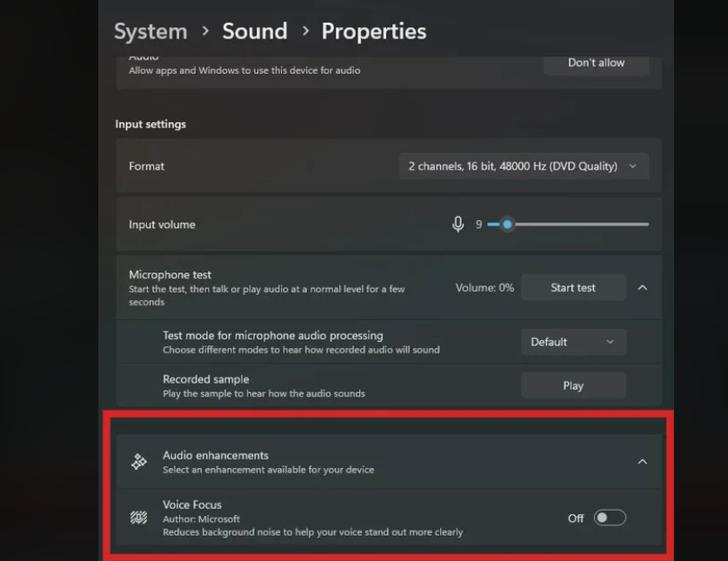Click the microphone icon next to input volume
Image resolution: width=728 pixels, height=561 pixels.
[458, 224]
